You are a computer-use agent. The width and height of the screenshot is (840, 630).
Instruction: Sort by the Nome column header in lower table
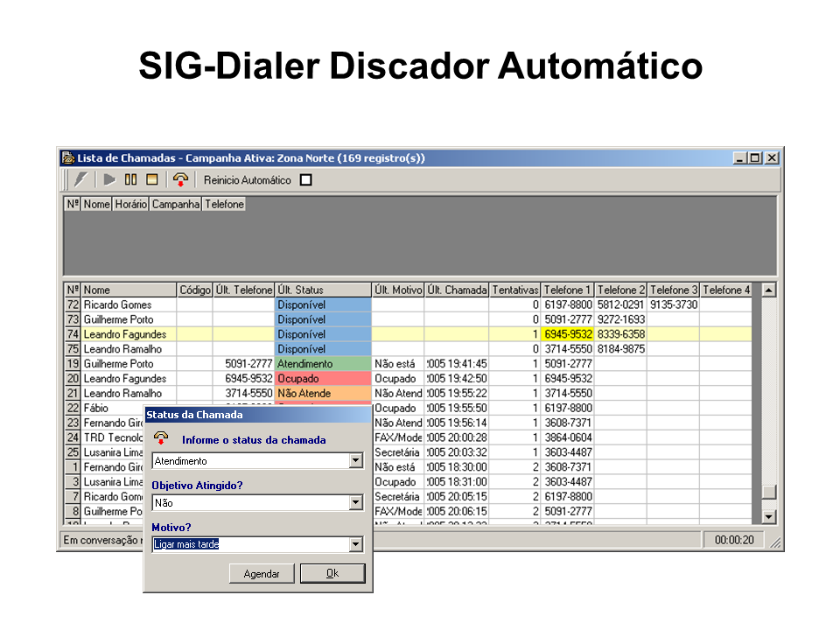pyautogui.click(x=128, y=290)
